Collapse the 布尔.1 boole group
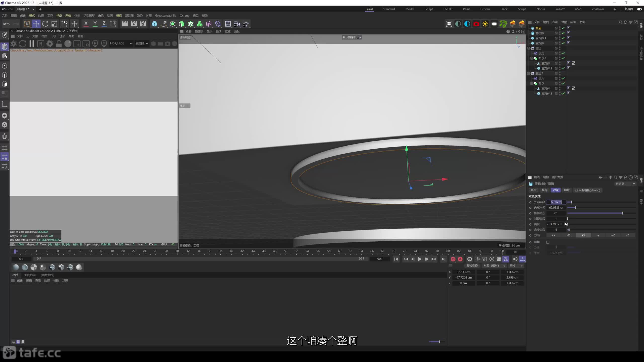Viewport: 644px width, 362px height. (x=532, y=58)
